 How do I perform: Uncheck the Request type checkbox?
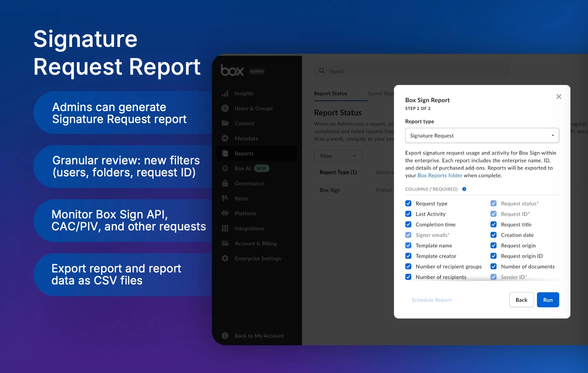pyautogui.click(x=408, y=203)
